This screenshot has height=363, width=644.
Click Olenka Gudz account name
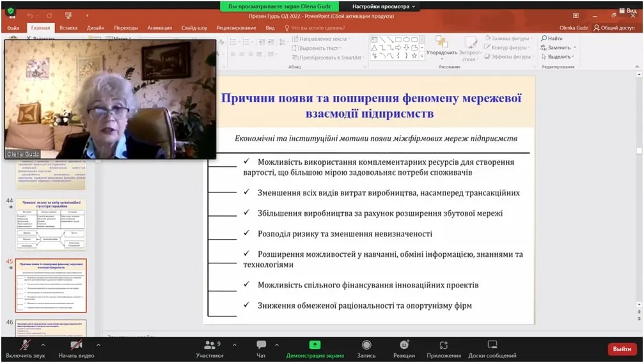pyautogui.click(x=574, y=28)
